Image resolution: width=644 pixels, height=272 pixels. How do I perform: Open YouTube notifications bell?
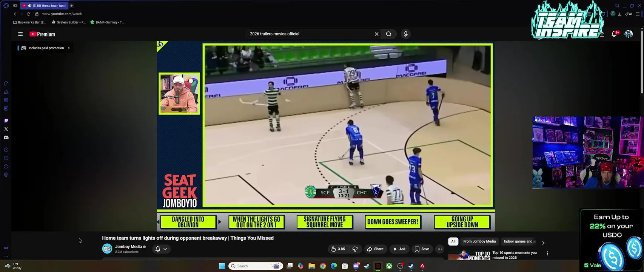(614, 34)
